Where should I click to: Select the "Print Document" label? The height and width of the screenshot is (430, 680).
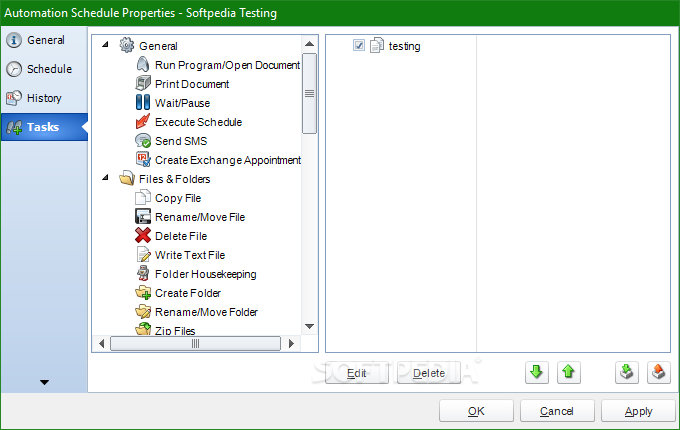point(192,84)
